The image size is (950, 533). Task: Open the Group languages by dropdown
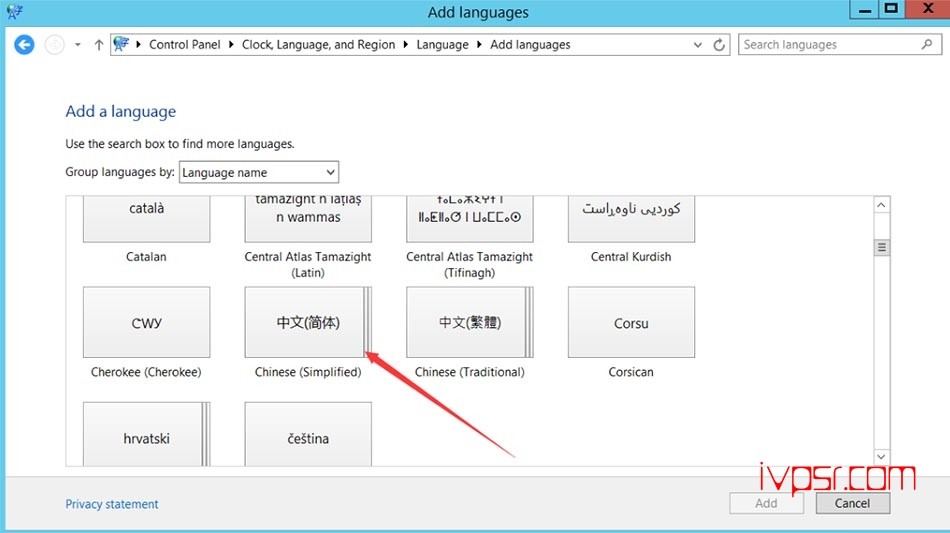(259, 172)
